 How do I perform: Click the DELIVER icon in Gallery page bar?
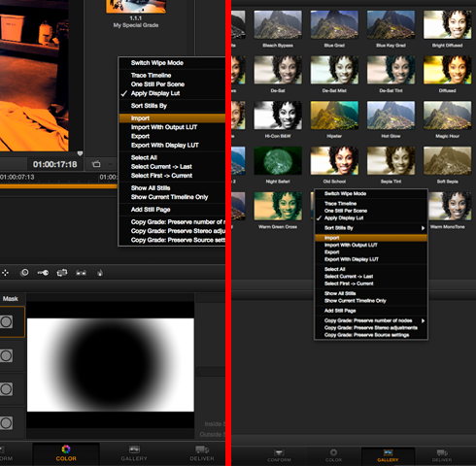pos(442,452)
